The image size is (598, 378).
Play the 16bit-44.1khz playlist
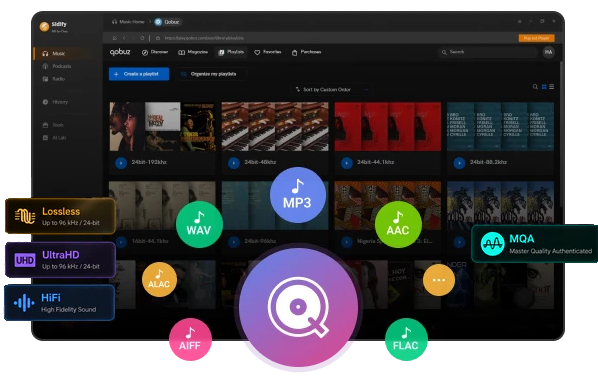121,242
